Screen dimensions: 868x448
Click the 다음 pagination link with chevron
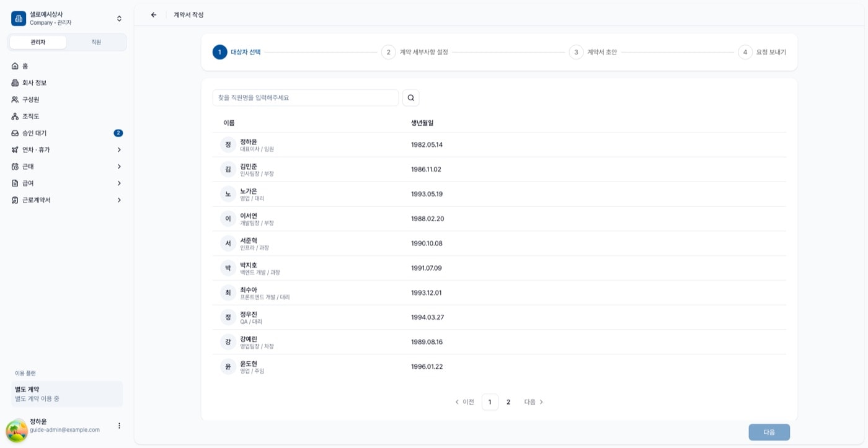click(534, 402)
